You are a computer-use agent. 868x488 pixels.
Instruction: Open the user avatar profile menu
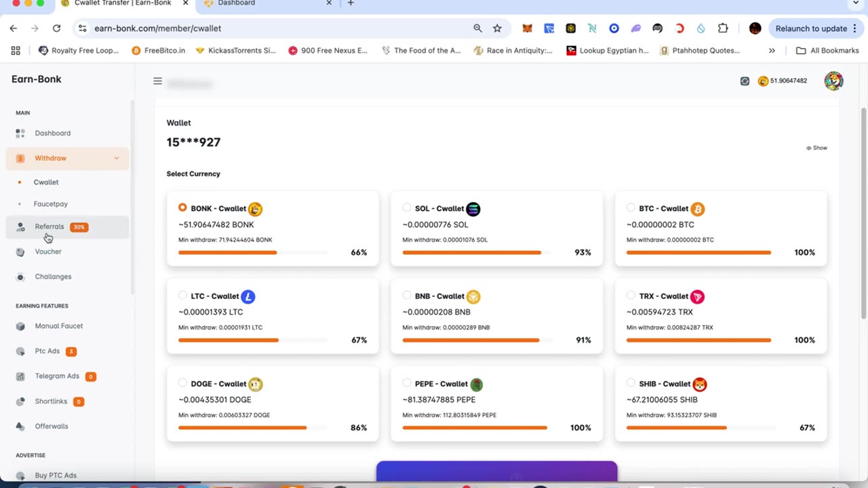(x=833, y=81)
